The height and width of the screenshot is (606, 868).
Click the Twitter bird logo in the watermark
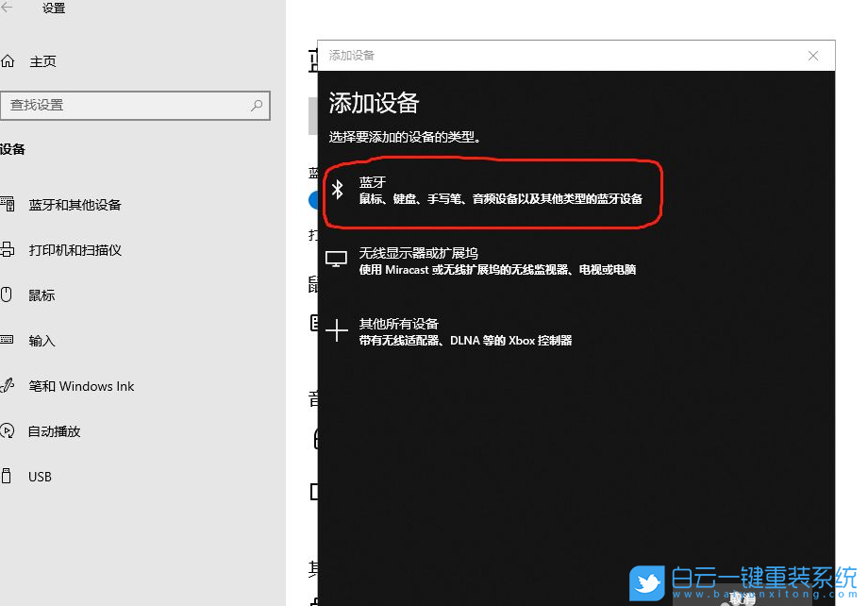coord(646,583)
